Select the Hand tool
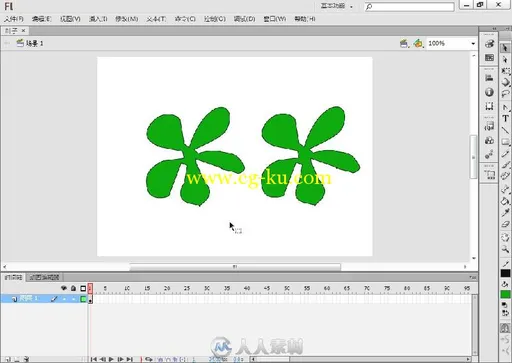 (x=505, y=237)
